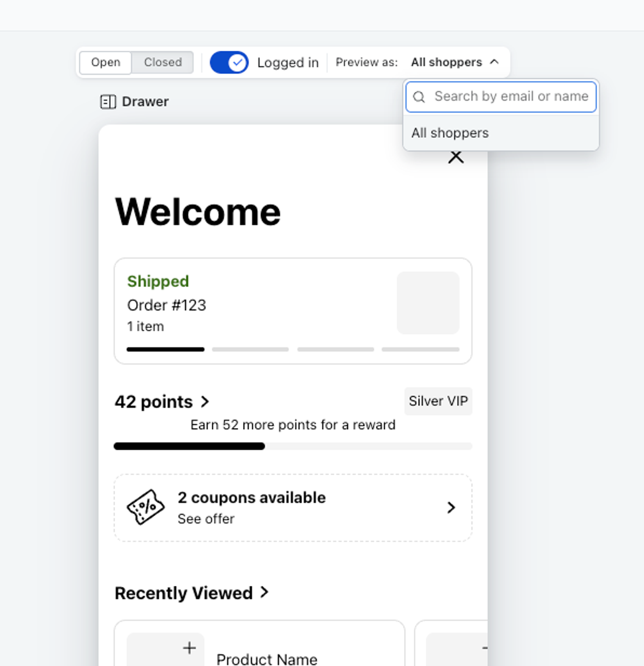Open the 42 points chevron
The height and width of the screenshot is (666, 644).
(x=205, y=401)
